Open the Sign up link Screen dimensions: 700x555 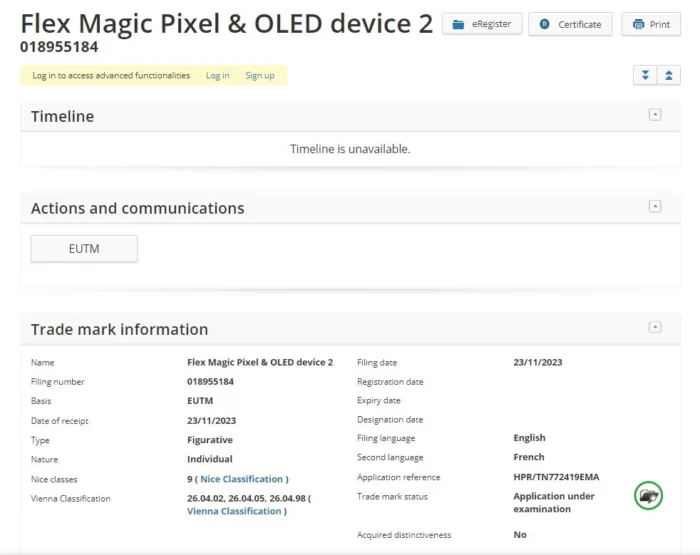click(x=260, y=76)
